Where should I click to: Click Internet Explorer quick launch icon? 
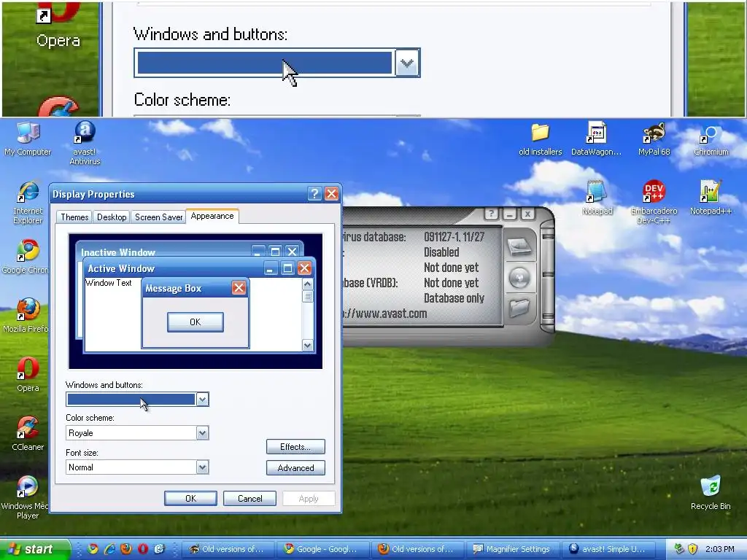tap(109, 549)
